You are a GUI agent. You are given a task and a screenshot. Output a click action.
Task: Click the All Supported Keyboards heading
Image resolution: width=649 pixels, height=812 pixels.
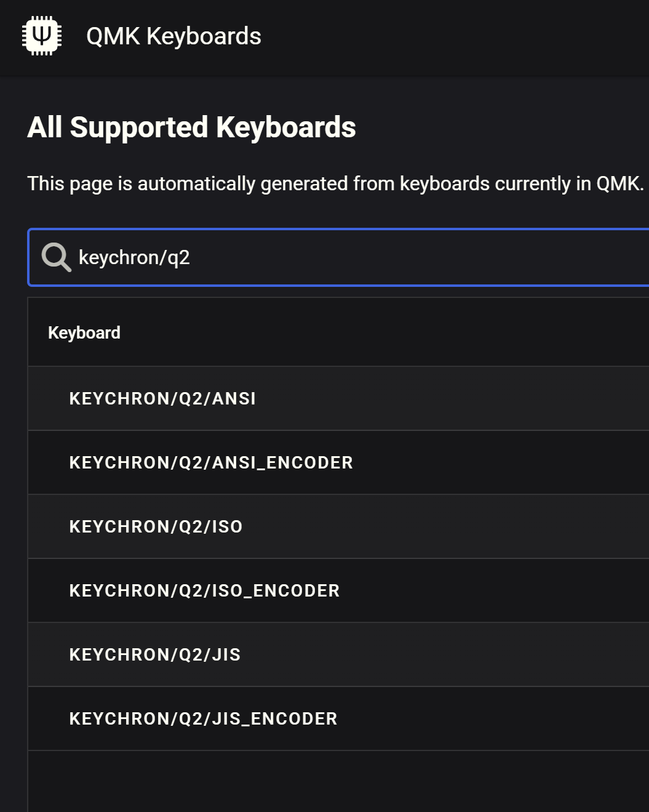(x=191, y=127)
